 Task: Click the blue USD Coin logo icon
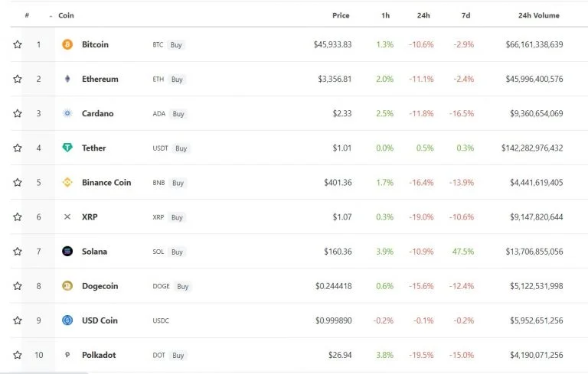click(x=67, y=320)
